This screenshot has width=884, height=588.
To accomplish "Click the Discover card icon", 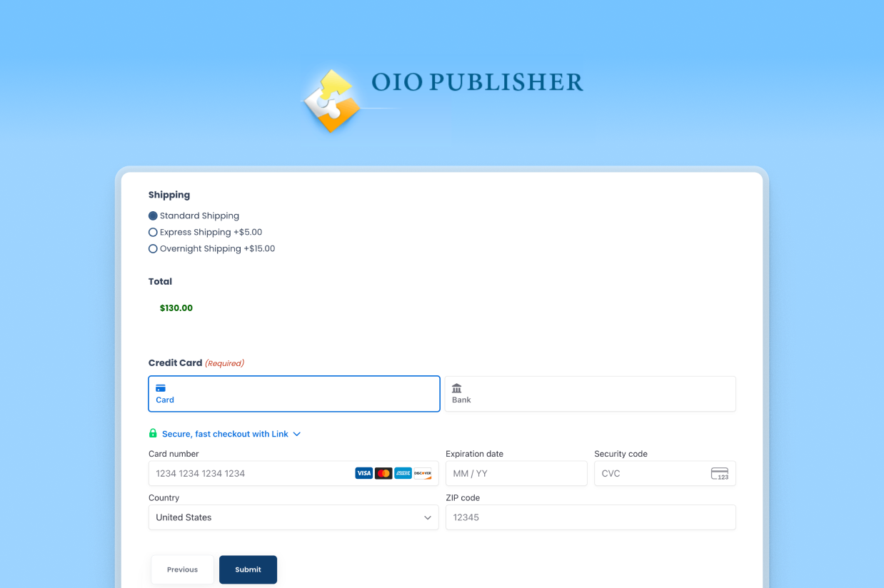I will 423,473.
